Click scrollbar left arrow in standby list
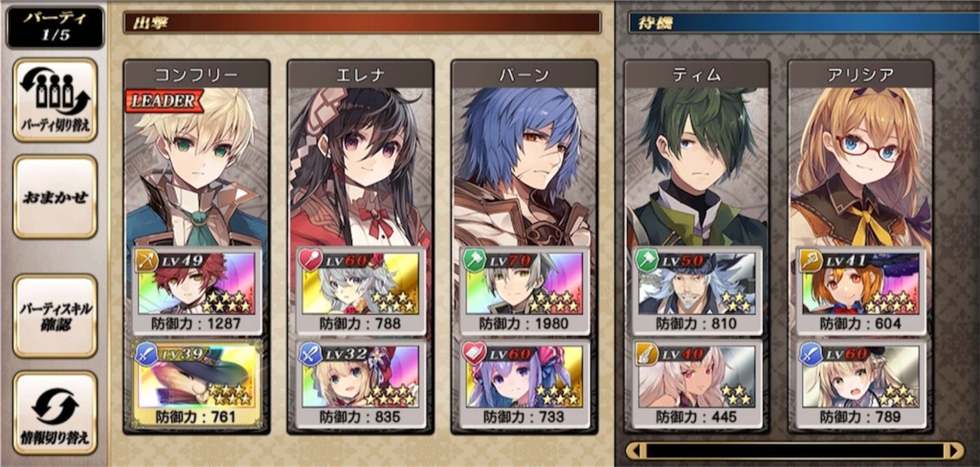The width and height of the screenshot is (980, 467). tap(635, 451)
